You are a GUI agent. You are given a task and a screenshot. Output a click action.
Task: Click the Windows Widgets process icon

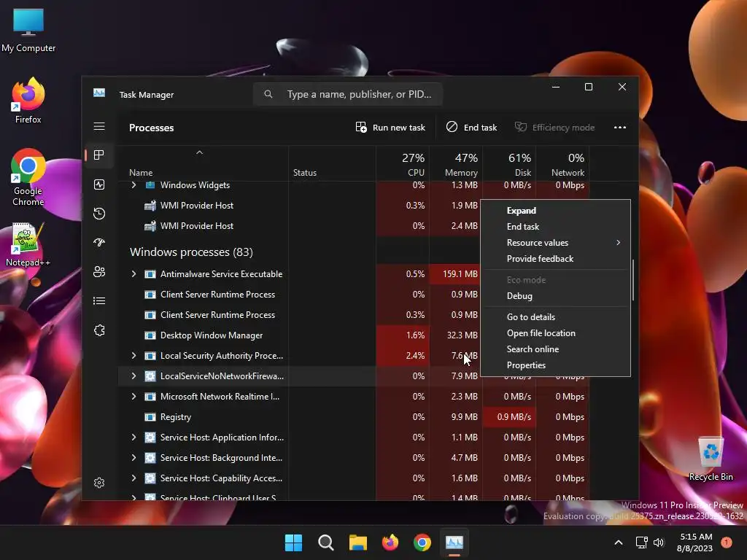[x=150, y=184]
